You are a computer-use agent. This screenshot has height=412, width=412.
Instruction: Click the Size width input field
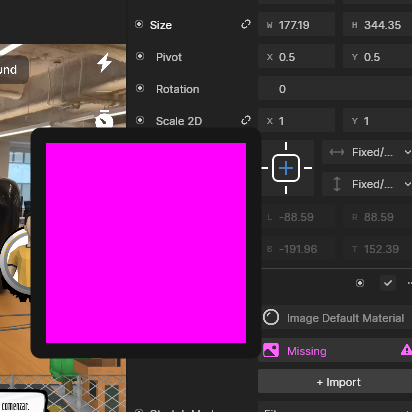click(296, 25)
